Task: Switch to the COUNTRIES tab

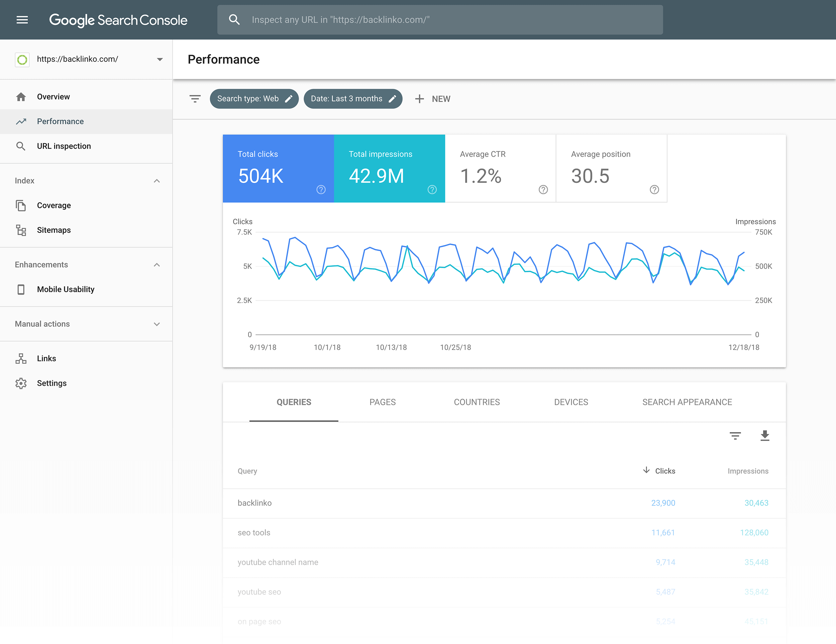Action: point(477,402)
